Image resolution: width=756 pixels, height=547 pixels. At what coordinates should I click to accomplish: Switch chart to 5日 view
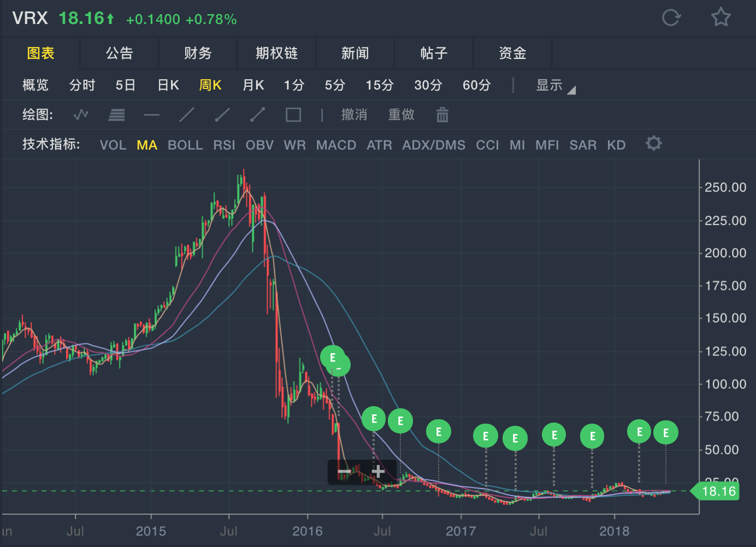coord(126,85)
